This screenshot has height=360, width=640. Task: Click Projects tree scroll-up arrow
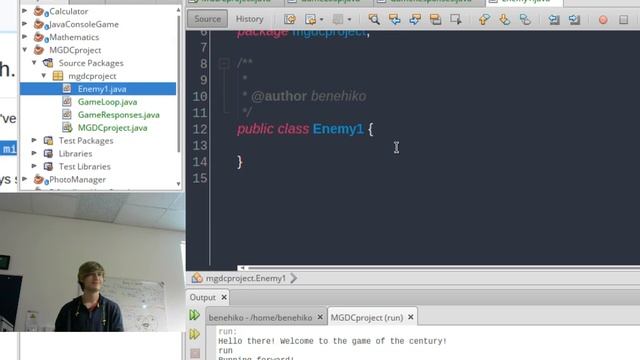click(x=178, y=9)
